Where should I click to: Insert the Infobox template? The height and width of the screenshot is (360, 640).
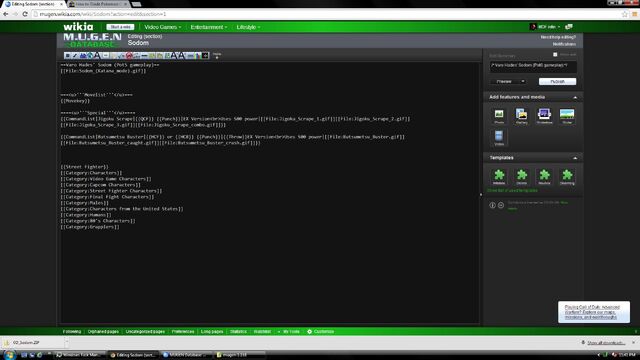click(x=499, y=177)
